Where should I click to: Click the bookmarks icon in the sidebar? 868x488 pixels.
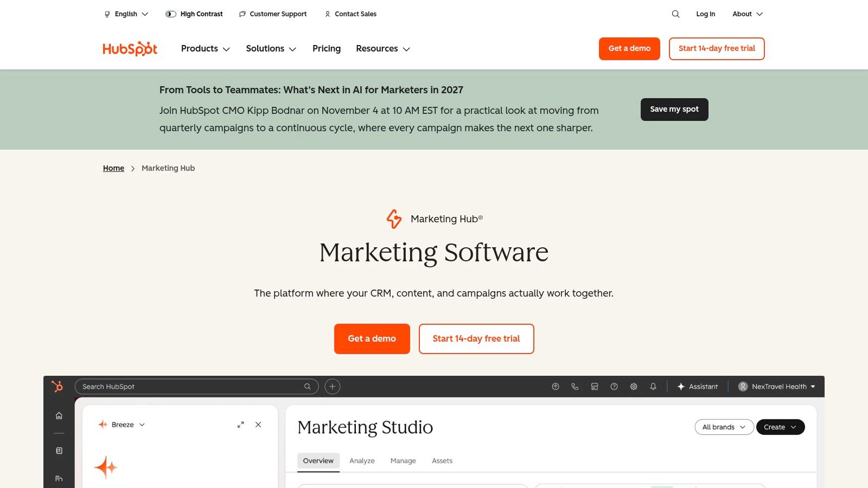(x=59, y=451)
